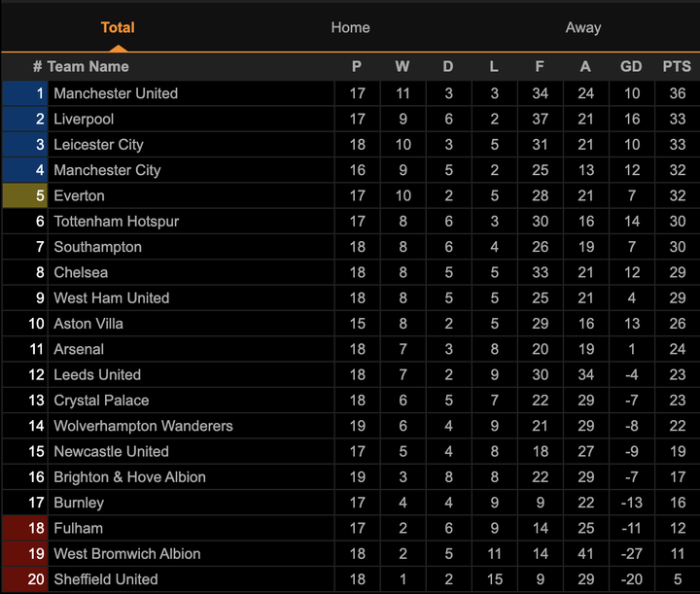Open Tottenham Hotspur team row
700x594 pixels.
[x=116, y=222]
